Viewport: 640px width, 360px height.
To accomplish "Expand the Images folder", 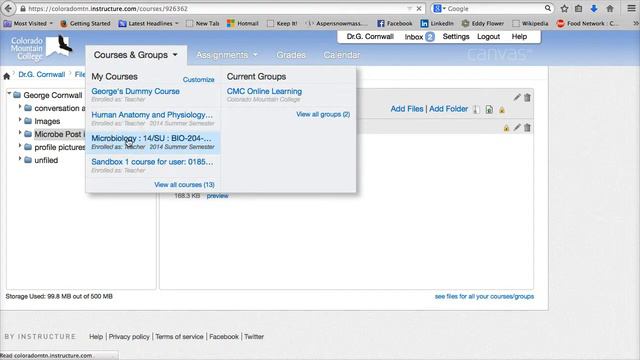I will point(20,120).
